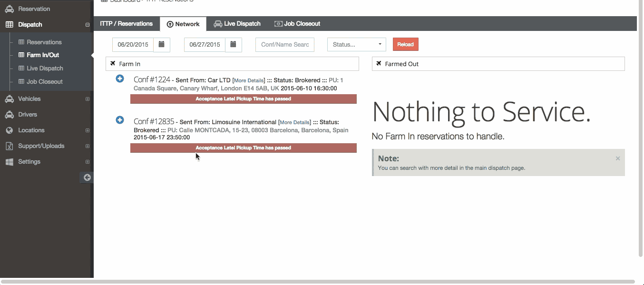Open the Status dropdown filter
This screenshot has height=285, width=644.
[356, 45]
